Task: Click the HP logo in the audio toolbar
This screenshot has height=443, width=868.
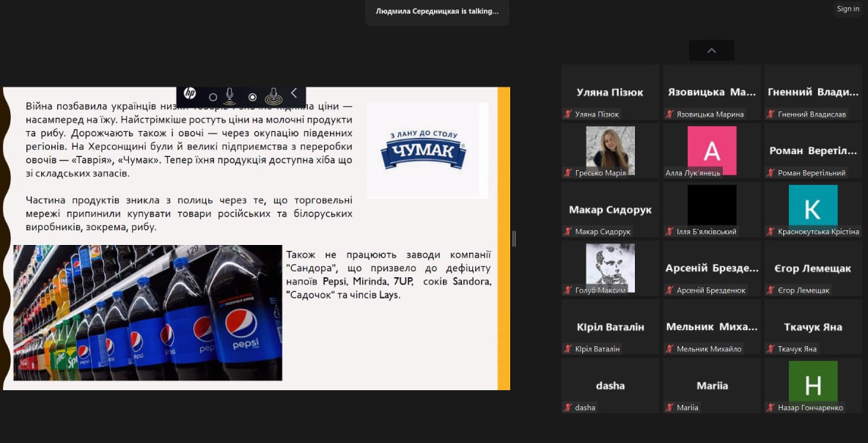Action: click(x=190, y=94)
